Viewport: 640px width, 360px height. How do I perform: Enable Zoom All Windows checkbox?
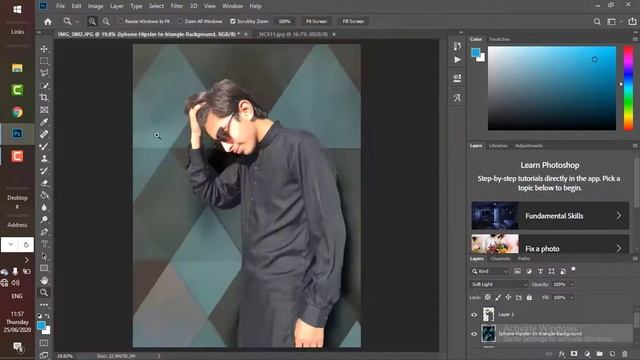180,21
